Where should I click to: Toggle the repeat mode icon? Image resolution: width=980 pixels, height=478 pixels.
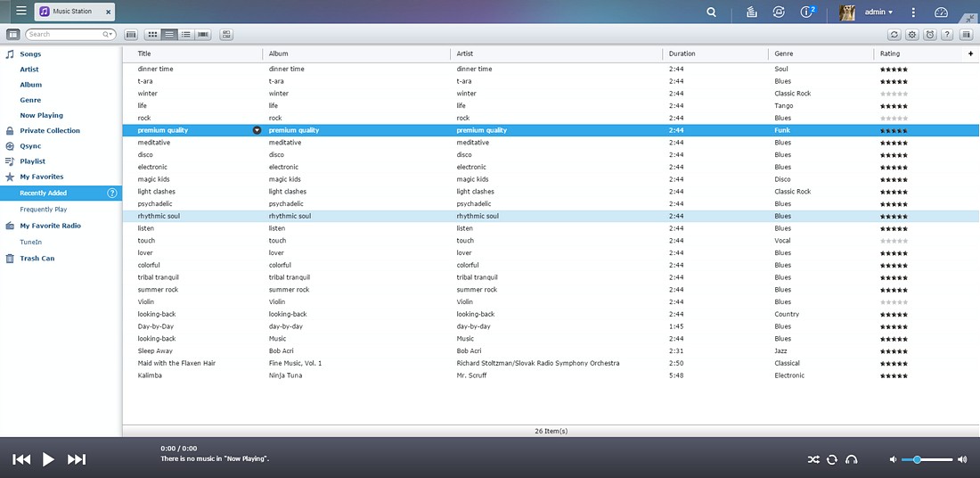(832, 460)
